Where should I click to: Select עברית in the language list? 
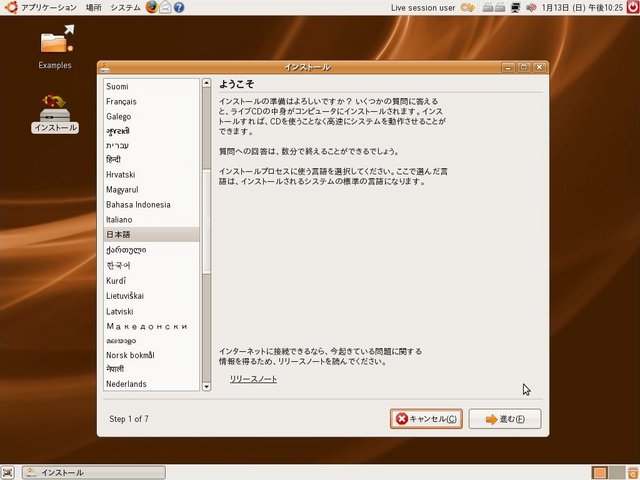point(151,145)
